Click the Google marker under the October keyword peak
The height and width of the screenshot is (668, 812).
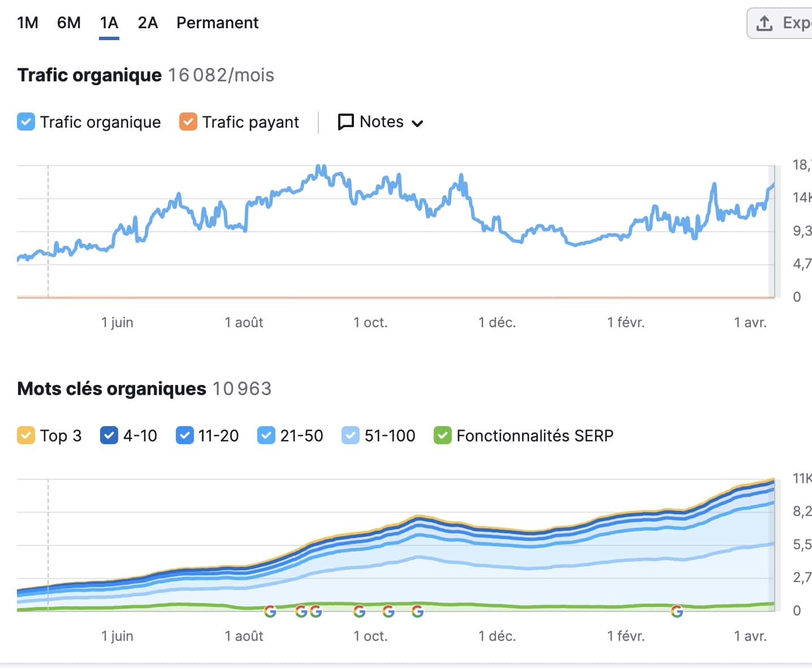click(x=417, y=611)
